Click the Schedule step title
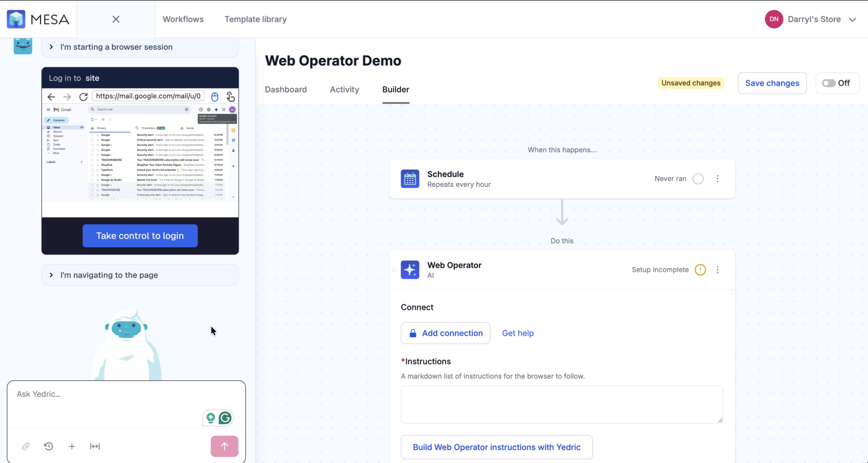This screenshot has width=868, height=463. [x=445, y=174]
